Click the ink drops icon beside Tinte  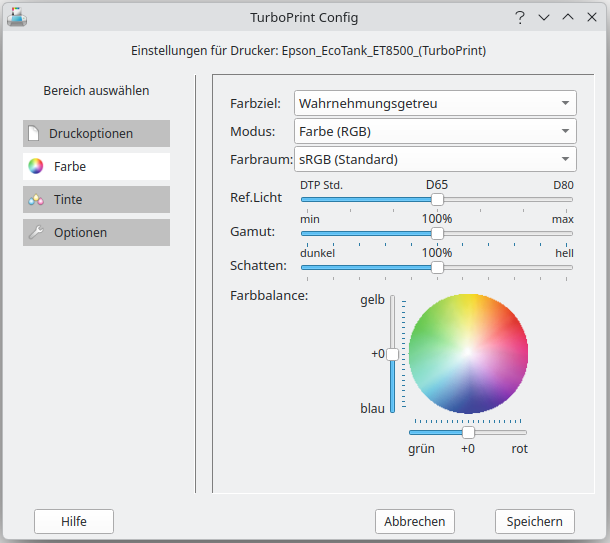coord(36,200)
